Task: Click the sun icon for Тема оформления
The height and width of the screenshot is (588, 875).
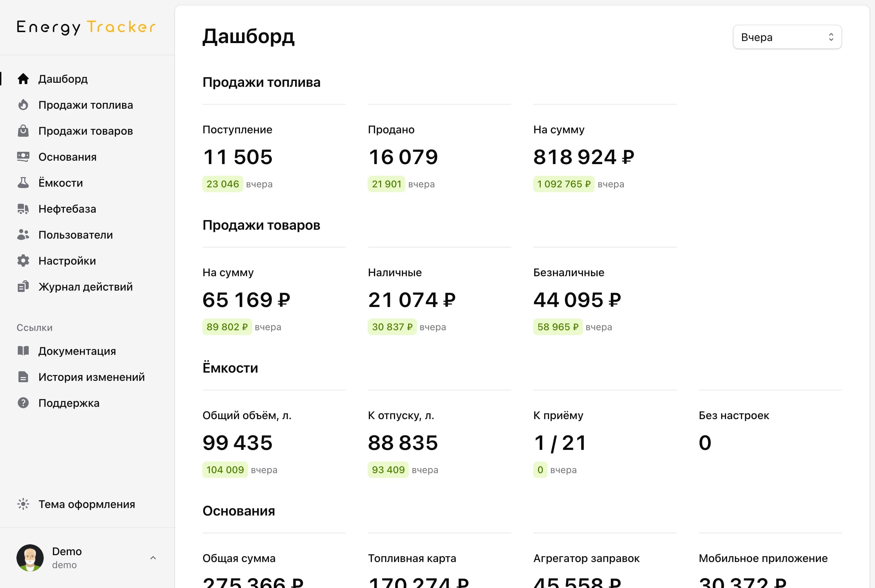Action: coord(23,504)
